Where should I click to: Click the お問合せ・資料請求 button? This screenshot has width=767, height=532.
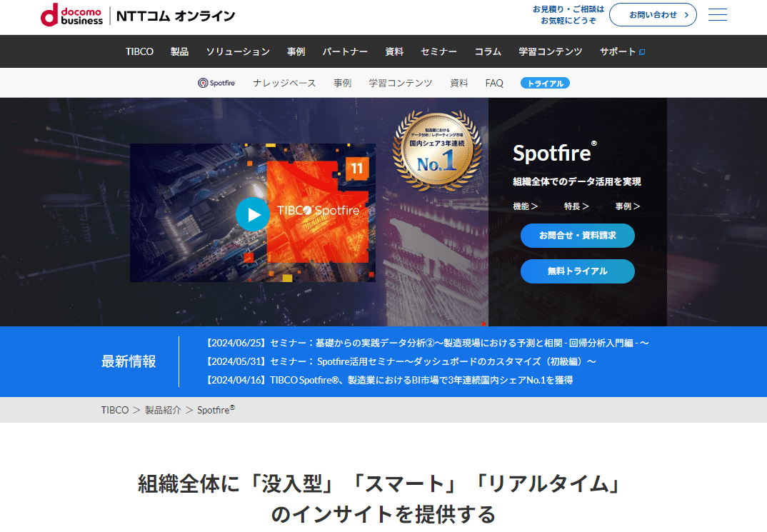[578, 236]
